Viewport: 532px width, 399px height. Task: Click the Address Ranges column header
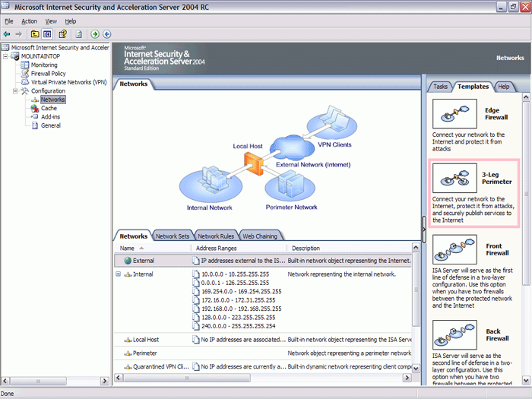(239, 248)
